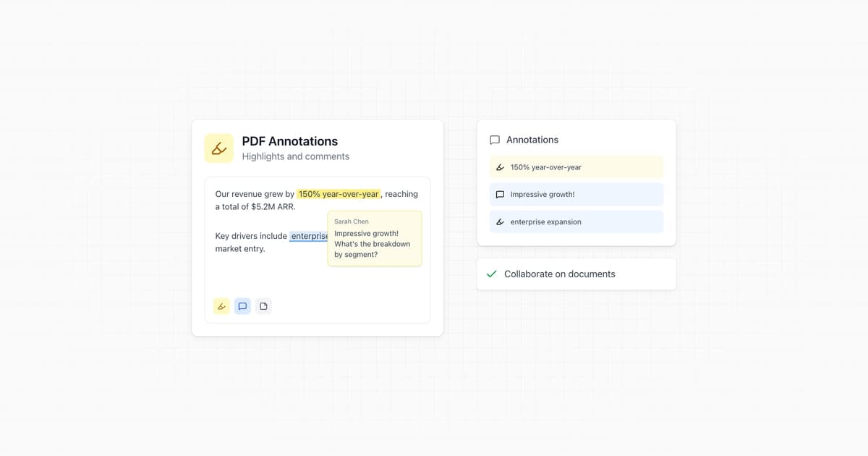Open the Impressive growth annotation
This screenshot has width=868, height=456.
[576, 194]
